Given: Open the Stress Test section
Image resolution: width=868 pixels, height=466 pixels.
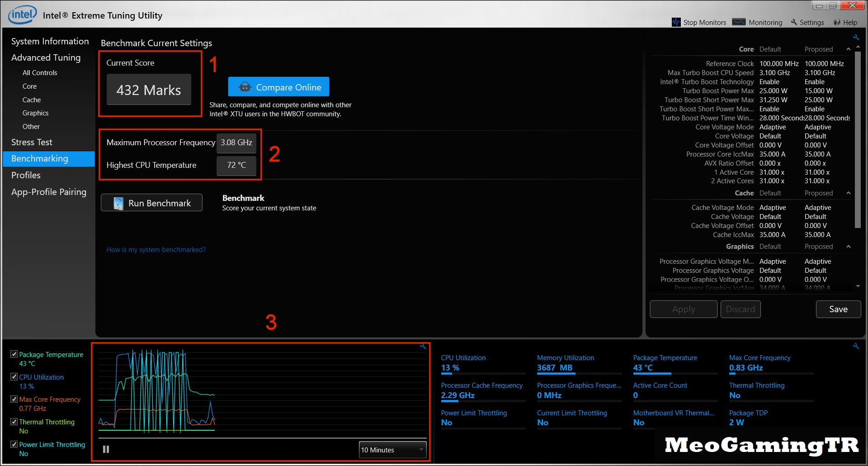Looking at the screenshot, I should click(32, 142).
